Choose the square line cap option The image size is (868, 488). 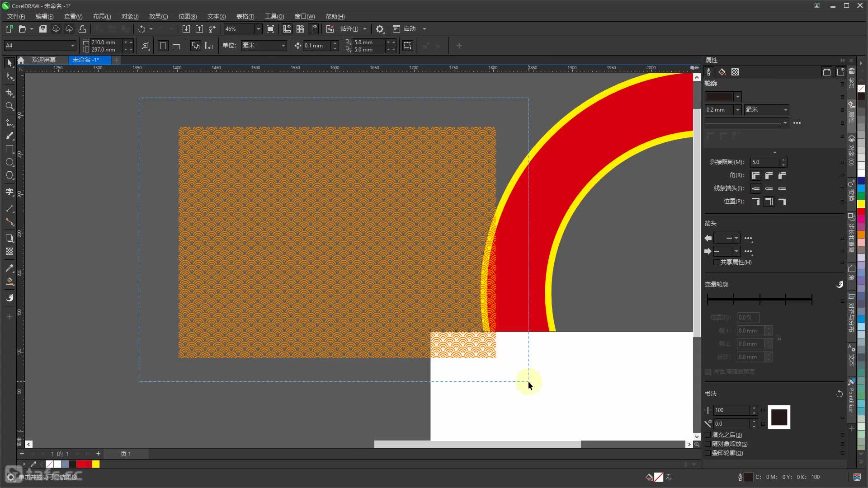pyautogui.click(x=756, y=188)
